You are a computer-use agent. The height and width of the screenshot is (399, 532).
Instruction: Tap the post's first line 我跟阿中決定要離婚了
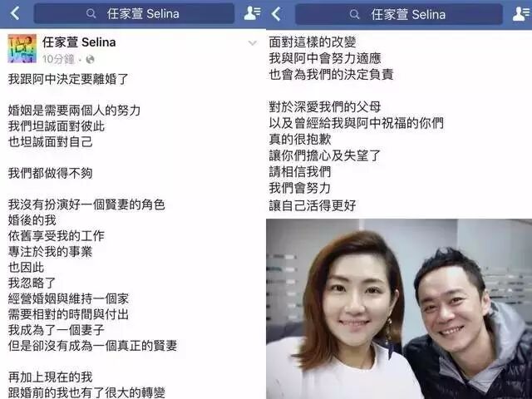pyautogui.click(x=68, y=79)
